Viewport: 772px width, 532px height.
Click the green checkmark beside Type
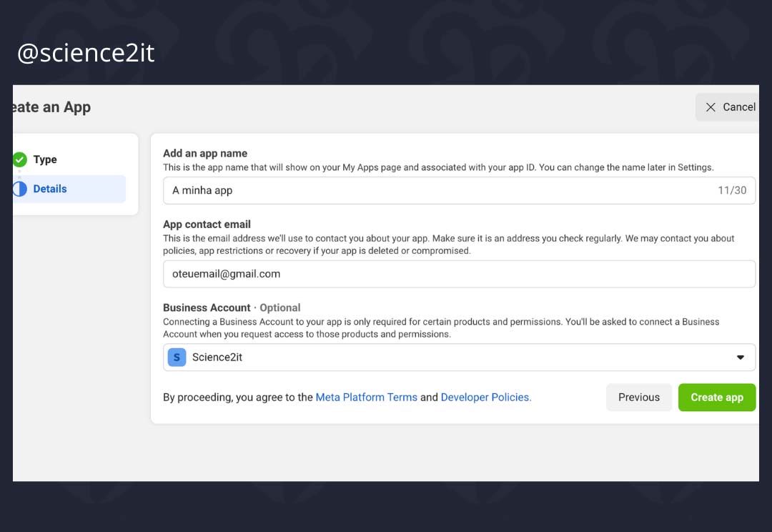(x=20, y=159)
